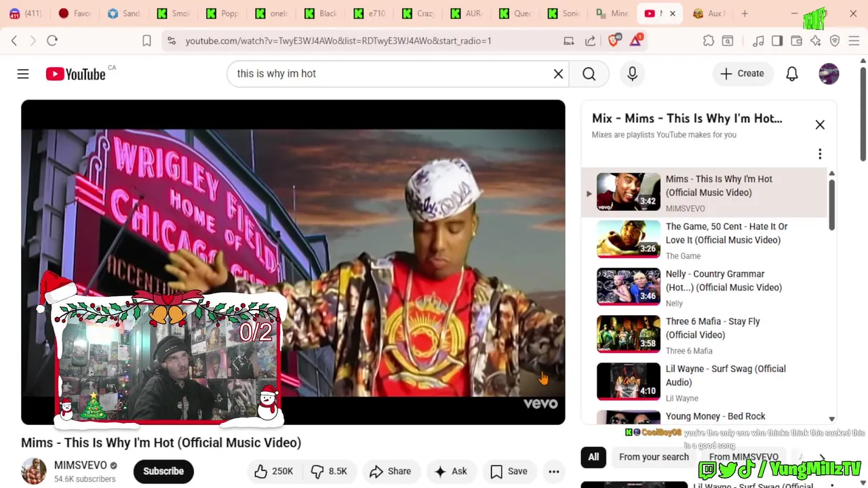Dislike the video with thumbs down
Screen dimensions: 868x488
point(330,471)
